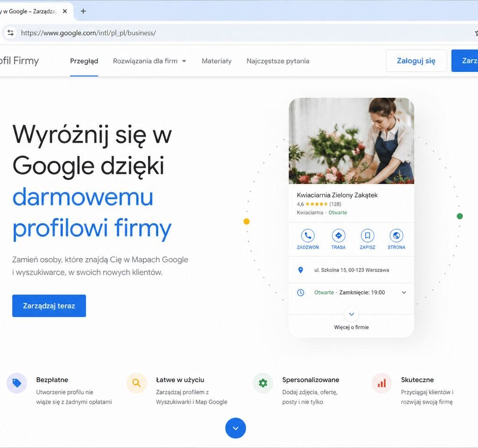Click the Skuteczne bar chart icon
This screenshot has width=478, height=448.
pos(382,383)
